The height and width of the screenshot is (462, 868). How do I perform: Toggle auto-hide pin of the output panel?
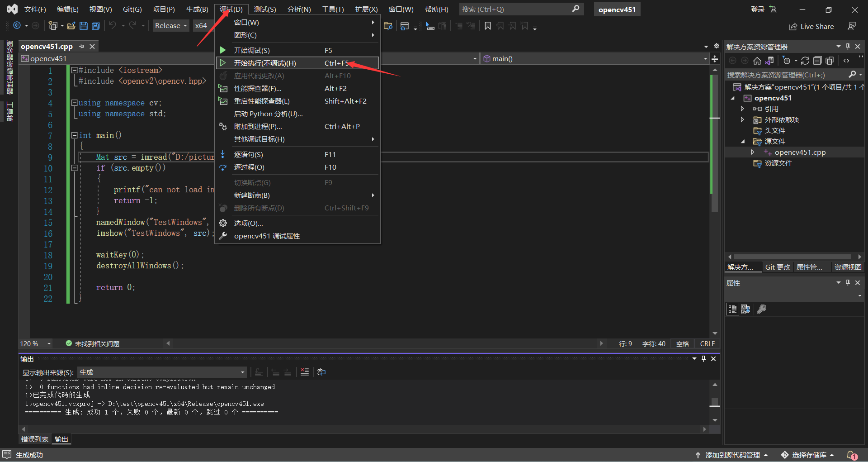[x=704, y=359]
